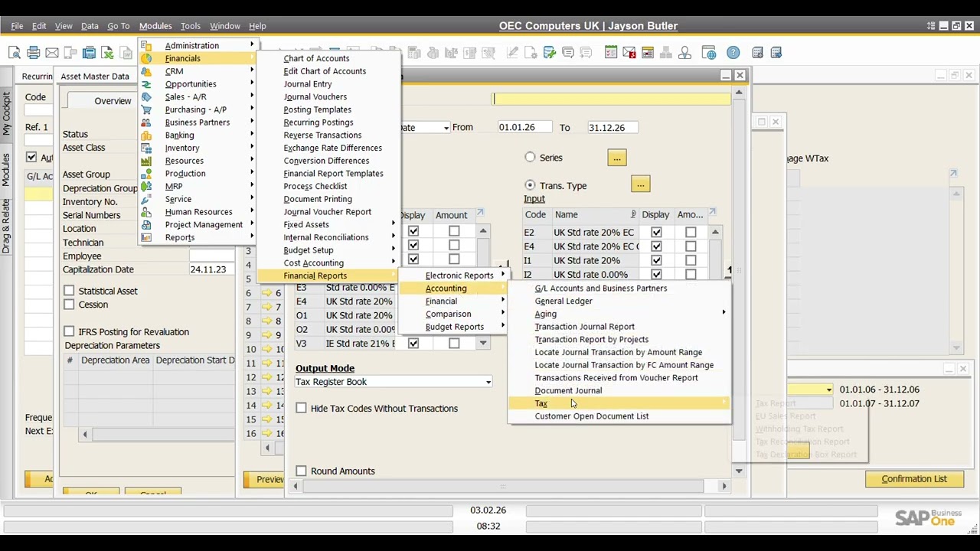This screenshot has width=980, height=551.
Task: Click the MRP module icon
Action: 146,186
